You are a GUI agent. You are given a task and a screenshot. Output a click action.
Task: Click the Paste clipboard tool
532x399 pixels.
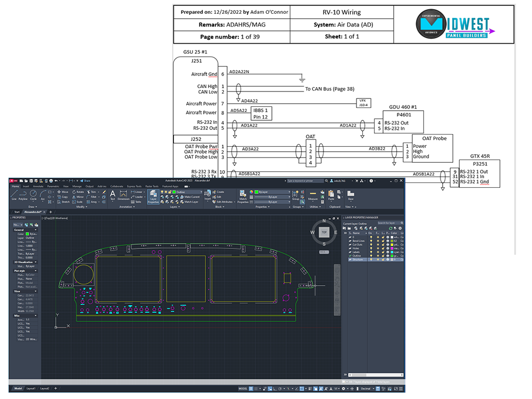pos(331,195)
